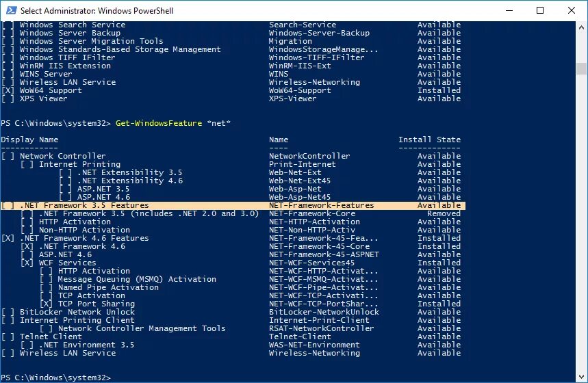This screenshot has height=383, width=588.
Task: Click Windows Server Migration Tools text
Action: coord(92,41)
